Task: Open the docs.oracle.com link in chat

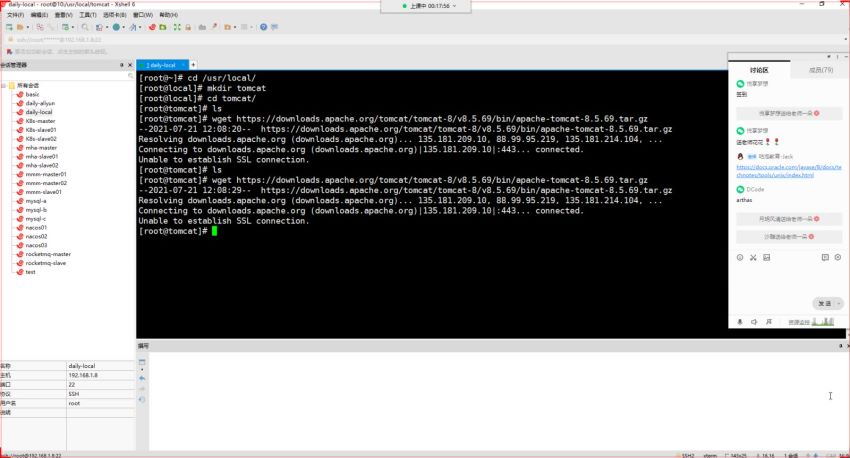Action: (789, 171)
